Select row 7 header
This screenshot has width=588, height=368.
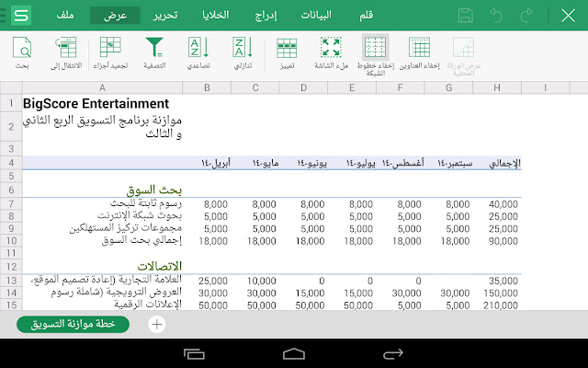(11, 204)
